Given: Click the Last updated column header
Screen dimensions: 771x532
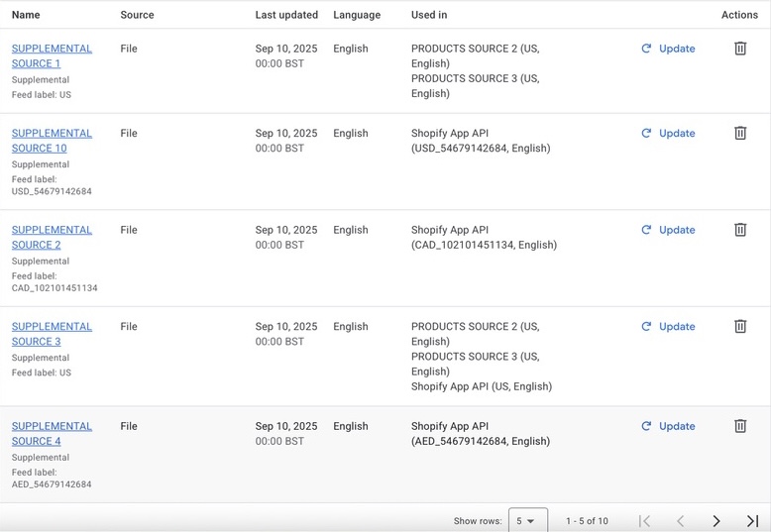Looking at the screenshot, I should 286,15.
